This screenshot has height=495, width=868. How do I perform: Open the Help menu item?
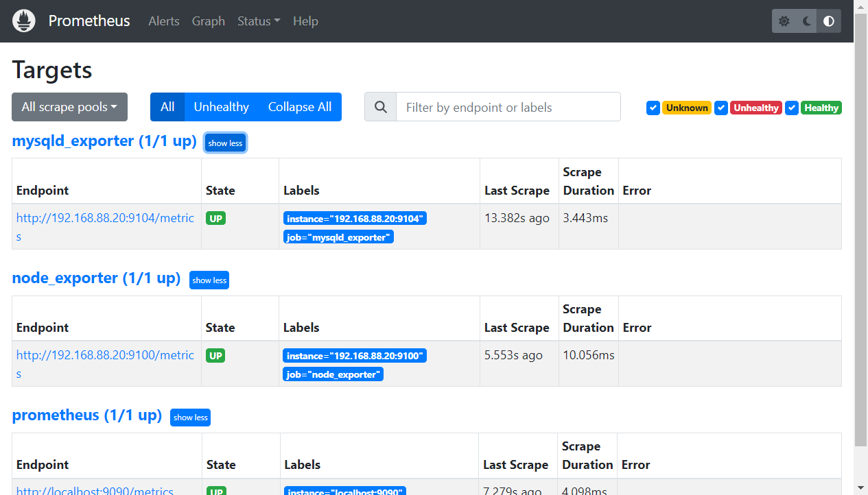pyautogui.click(x=305, y=21)
